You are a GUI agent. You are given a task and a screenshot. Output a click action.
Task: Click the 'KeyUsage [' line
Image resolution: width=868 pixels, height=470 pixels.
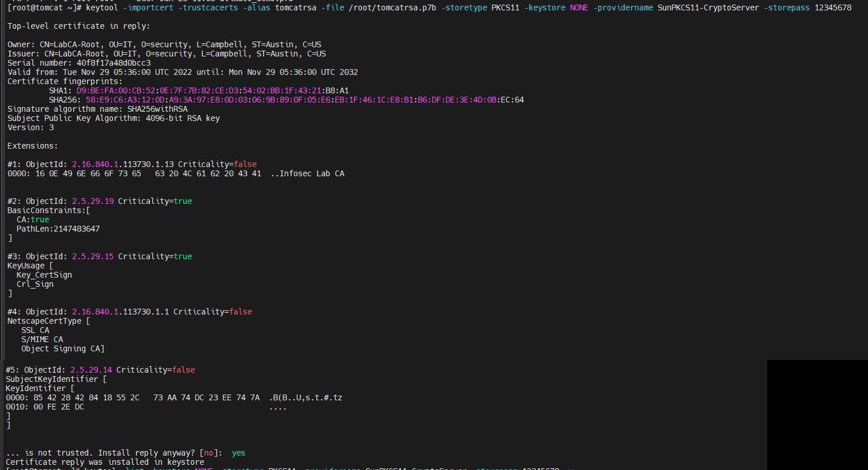click(x=31, y=266)
